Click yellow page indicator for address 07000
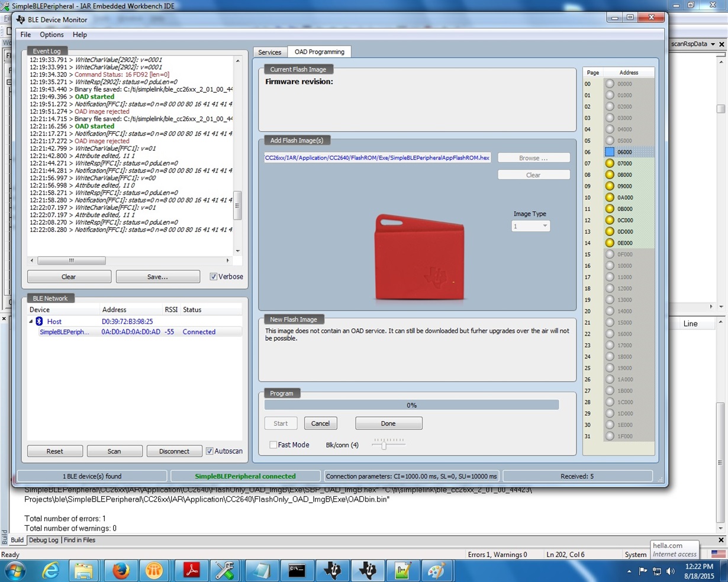 610,163
